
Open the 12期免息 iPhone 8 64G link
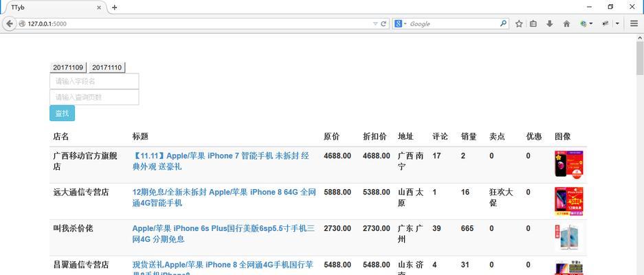click(224, 197)
